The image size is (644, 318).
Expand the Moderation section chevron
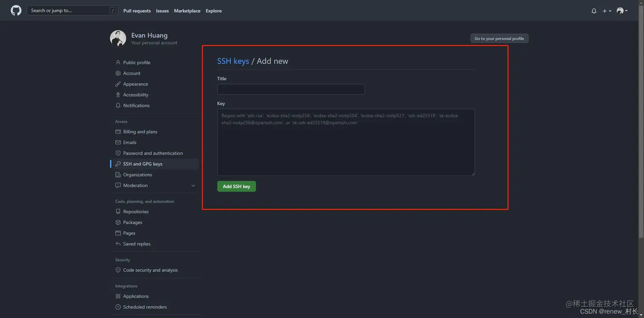[x=193, y=185]
